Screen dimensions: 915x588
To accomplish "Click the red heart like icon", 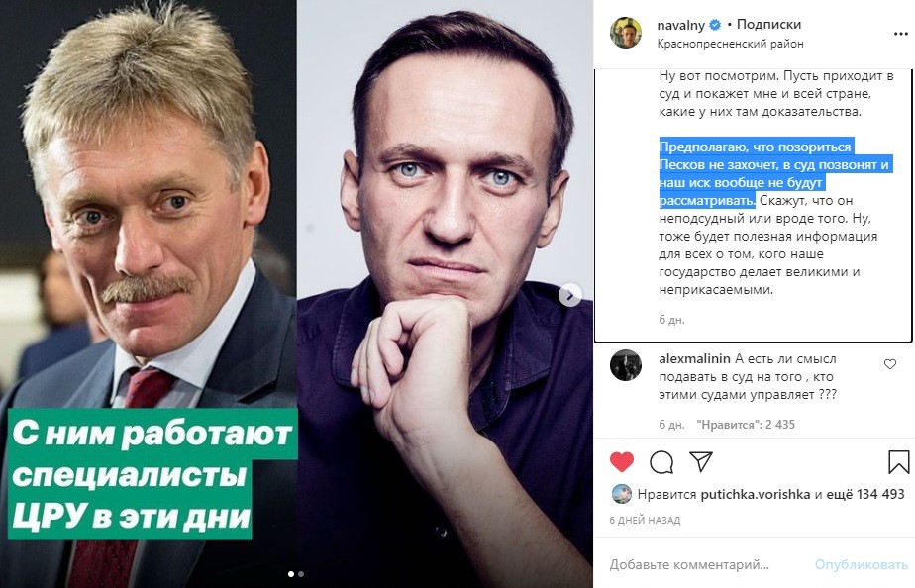I will (x=622, y=461).
